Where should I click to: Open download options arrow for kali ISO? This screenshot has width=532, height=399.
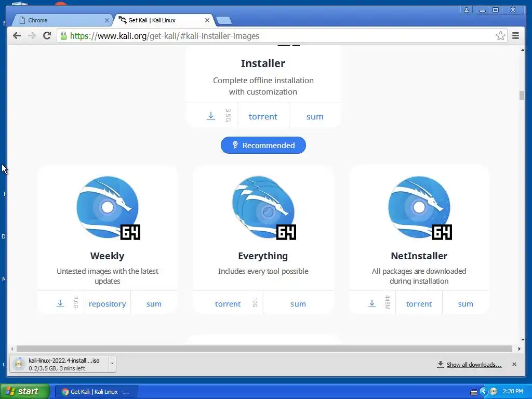pos(112,364)
